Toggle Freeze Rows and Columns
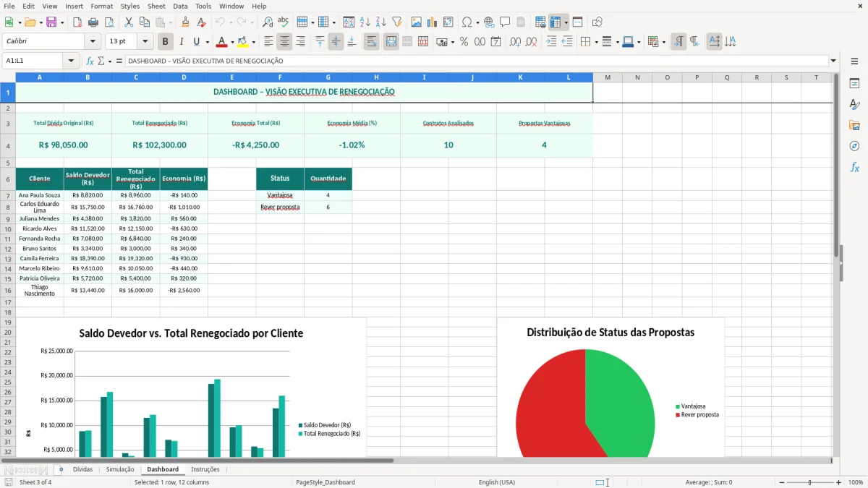Screen dimensions: 868x488 point(556,22)
